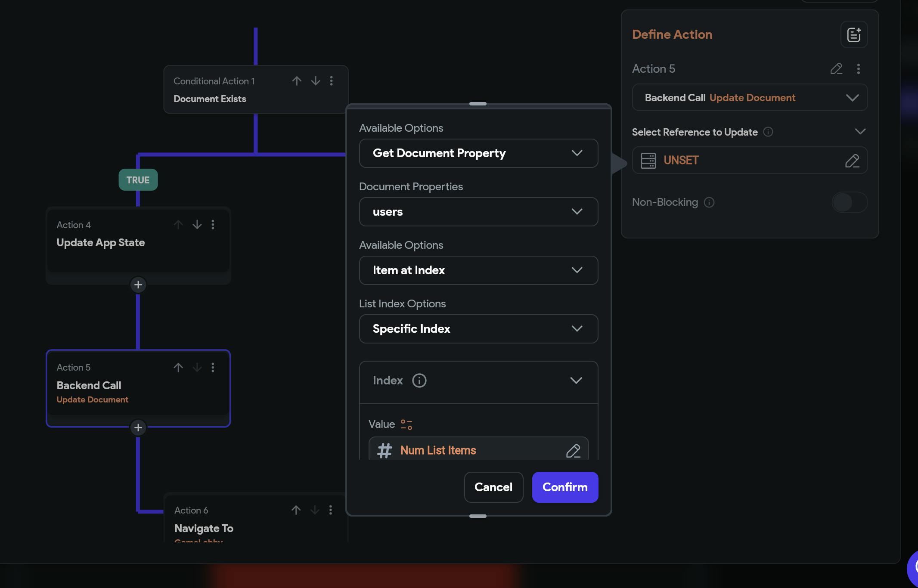The width and height of the screenshot is (918, 588).
Task: Move the Conditional Action 1 node up
Action: (297, 81)
